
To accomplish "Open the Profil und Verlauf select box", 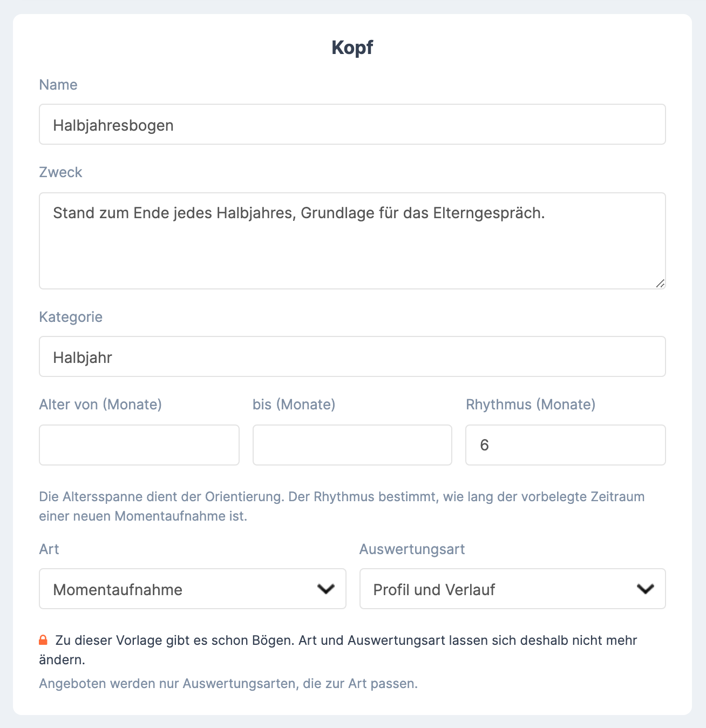I will (x=513, y=589).
